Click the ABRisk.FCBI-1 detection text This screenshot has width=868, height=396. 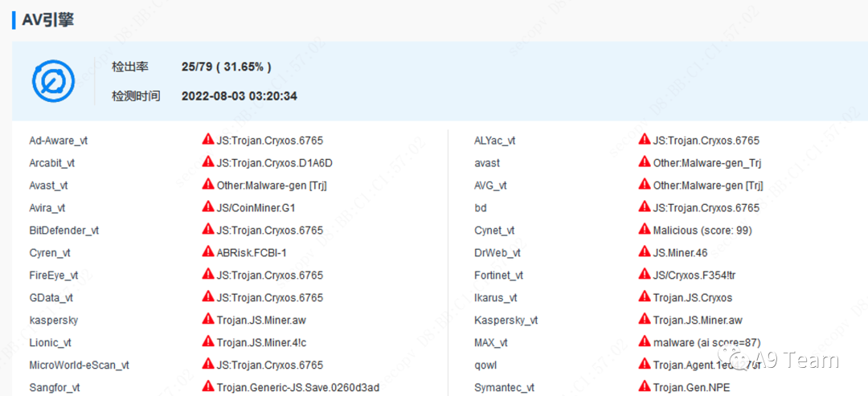coord(252,253)
